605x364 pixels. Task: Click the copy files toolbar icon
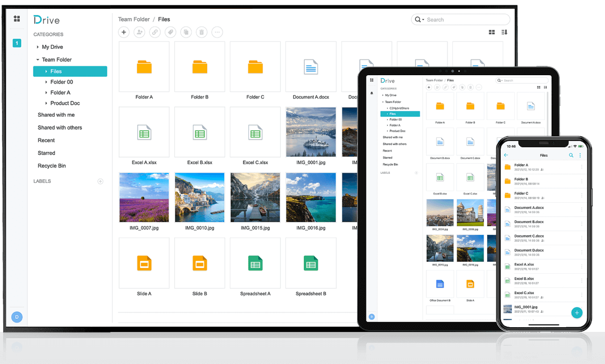click(186, 32)
